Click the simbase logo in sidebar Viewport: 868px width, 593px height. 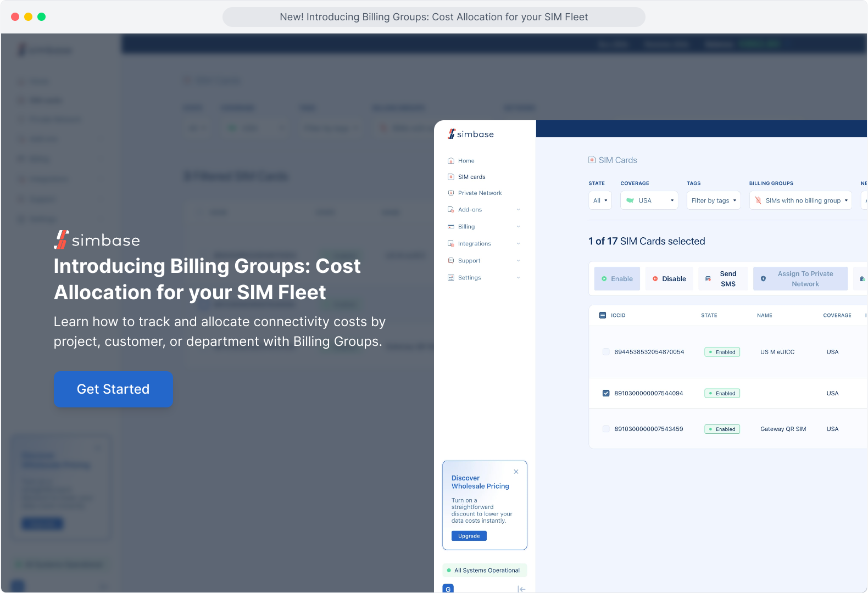point(471,134)
